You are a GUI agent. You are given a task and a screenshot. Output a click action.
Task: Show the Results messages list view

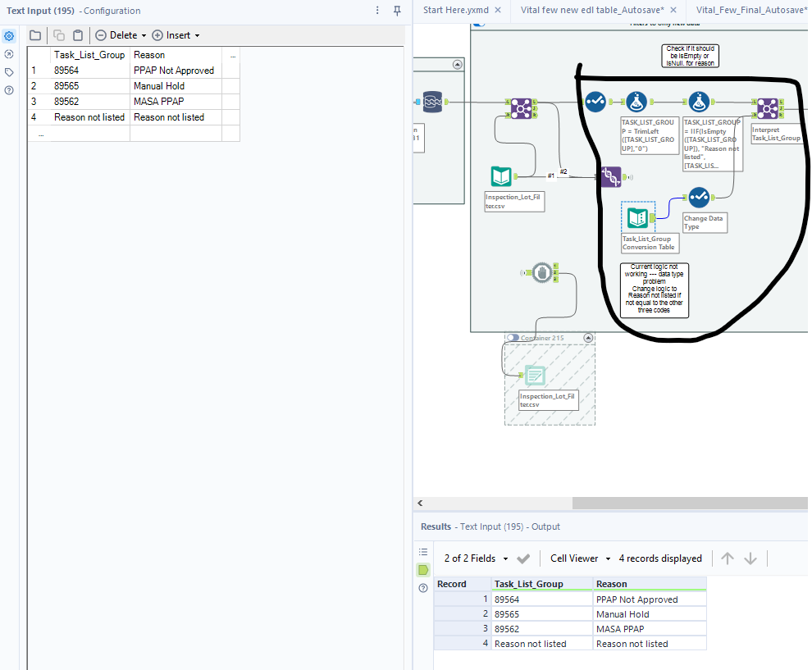point(423,552)
